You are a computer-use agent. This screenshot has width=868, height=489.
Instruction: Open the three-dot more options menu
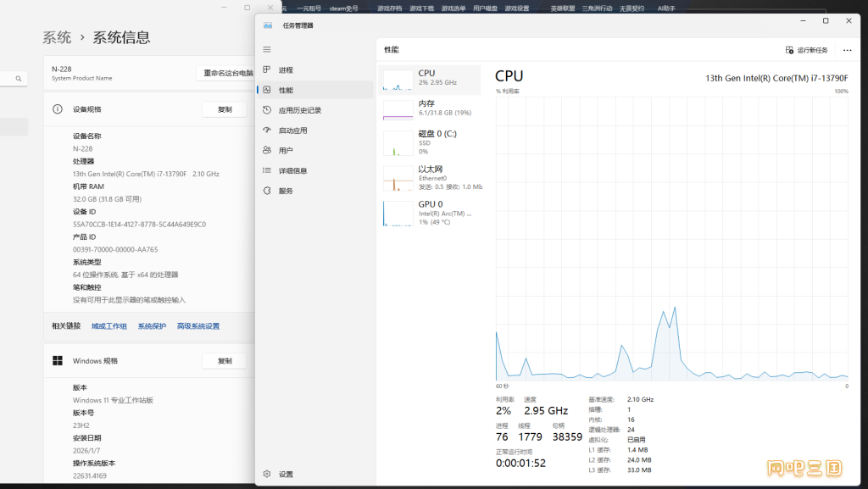point(847,50)
